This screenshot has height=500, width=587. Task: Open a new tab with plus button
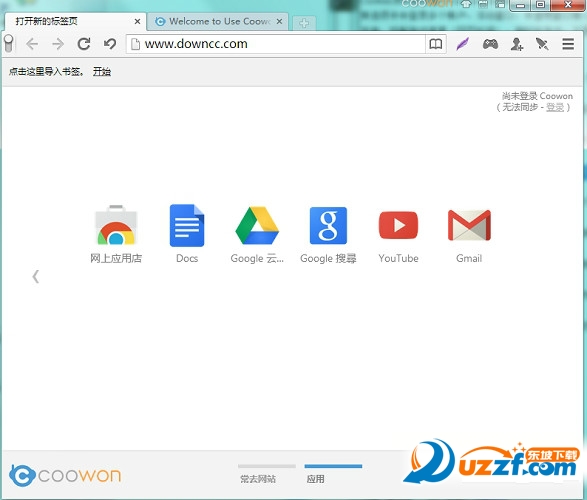(304, 23)
